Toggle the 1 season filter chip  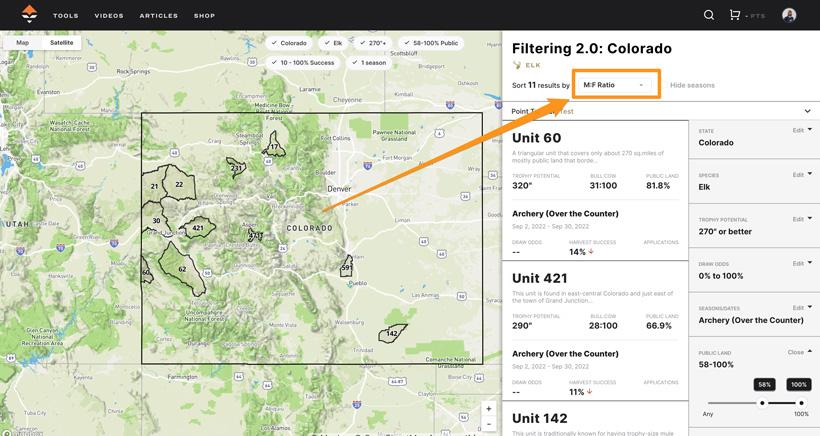(x=369, y=62)
